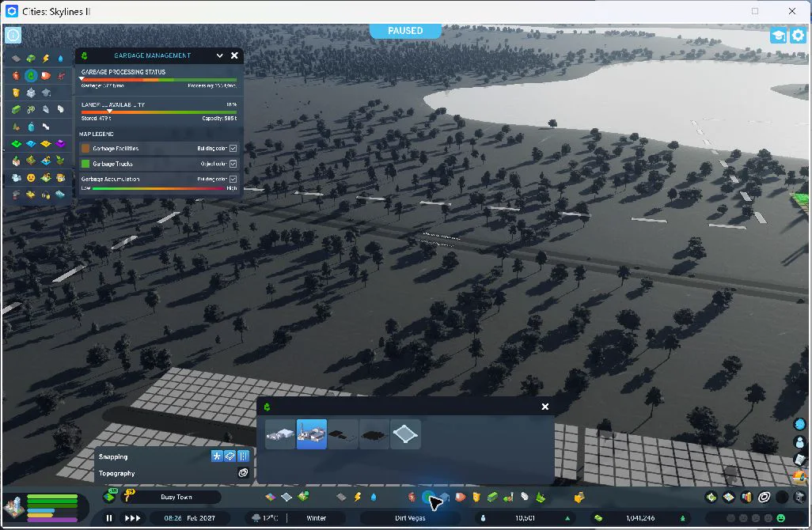Open the Education graduation cap infoview icon
The width and height of the screenshot is (812, 530).
click(46, 93)
